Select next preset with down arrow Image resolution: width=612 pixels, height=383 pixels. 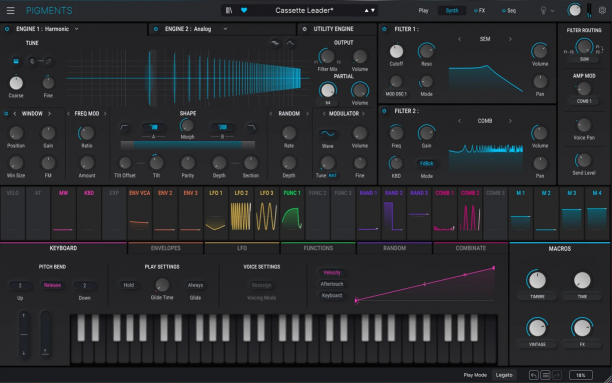pos(373,11)
